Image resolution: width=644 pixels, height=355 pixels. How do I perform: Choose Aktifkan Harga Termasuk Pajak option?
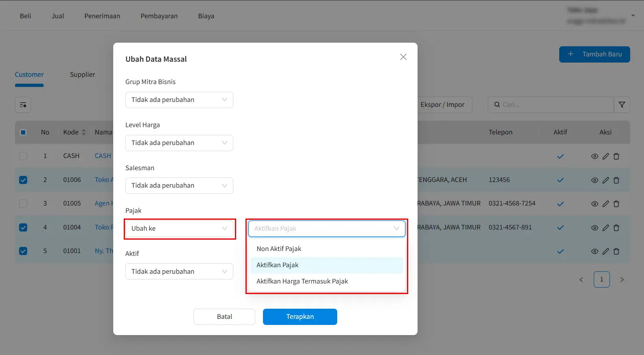(x=327, y=281)
